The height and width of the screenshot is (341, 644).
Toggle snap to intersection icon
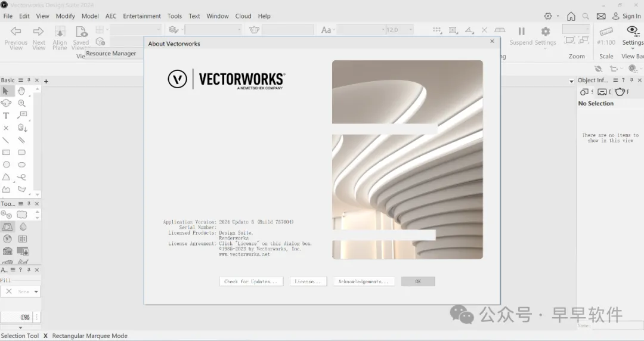[484, 30]
